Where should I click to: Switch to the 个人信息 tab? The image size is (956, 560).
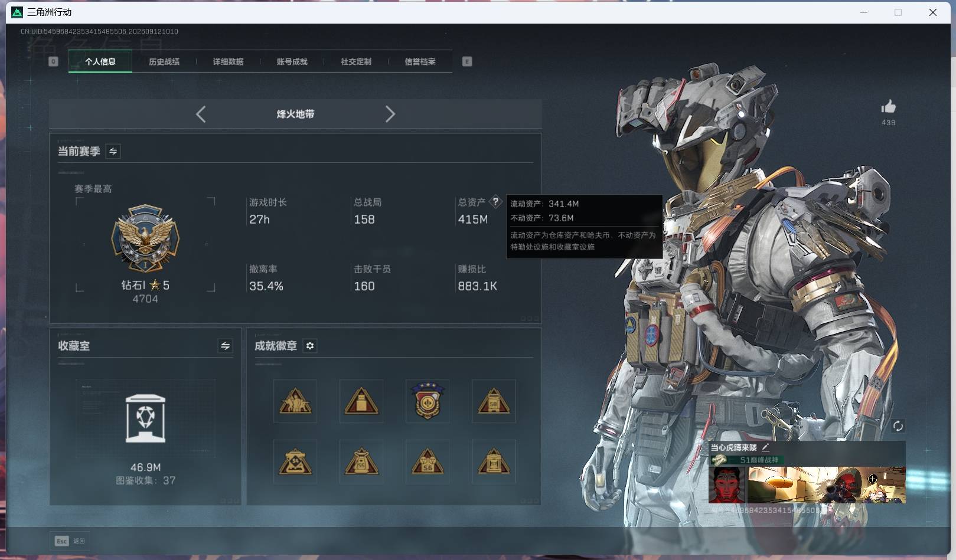(x=100, y=61)
